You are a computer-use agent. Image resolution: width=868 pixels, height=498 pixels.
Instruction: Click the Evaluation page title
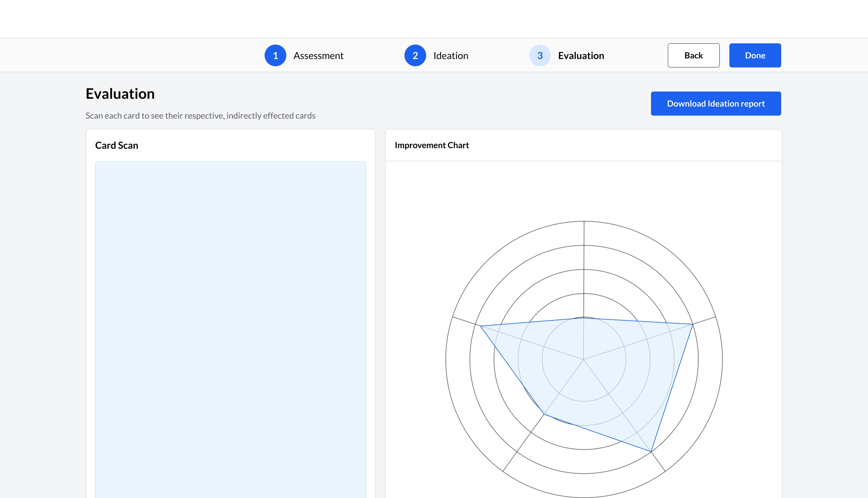point(120,94)
